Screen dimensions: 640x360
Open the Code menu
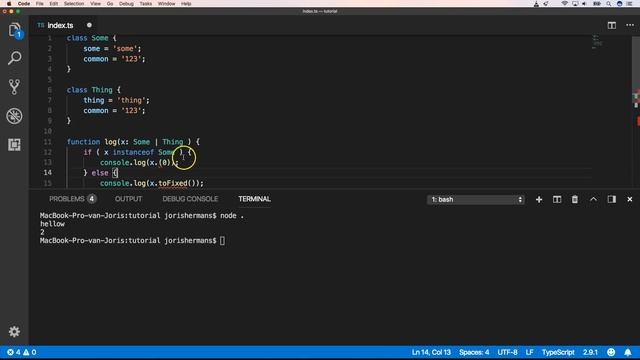[x=24, y=3]
